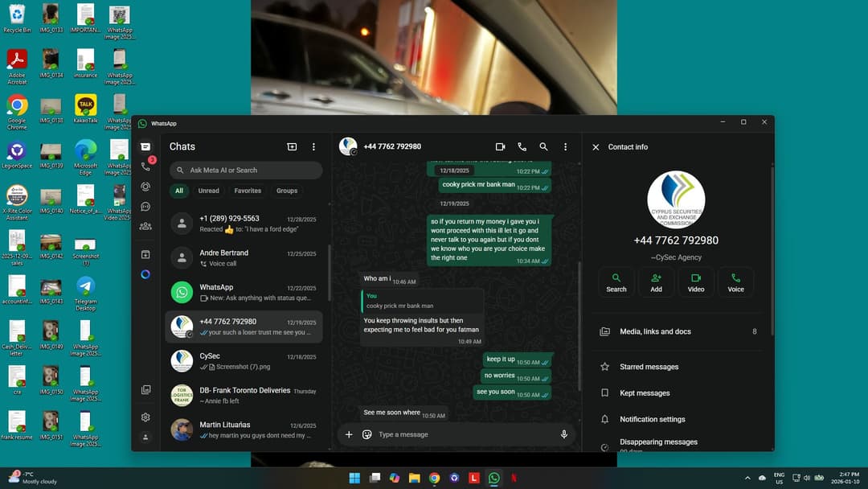868x489 pixels.
Task: Open Media, links and docs
Action: click(x=678, y=331)
